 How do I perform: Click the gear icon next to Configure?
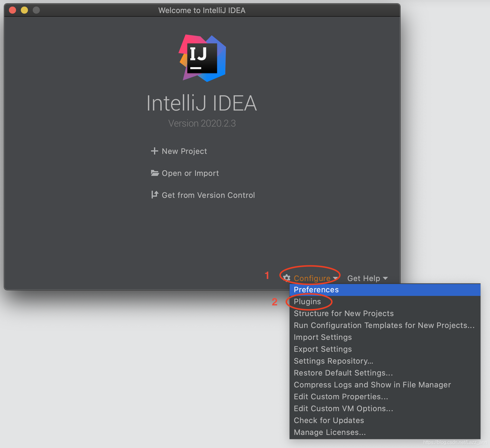(287, 278)
